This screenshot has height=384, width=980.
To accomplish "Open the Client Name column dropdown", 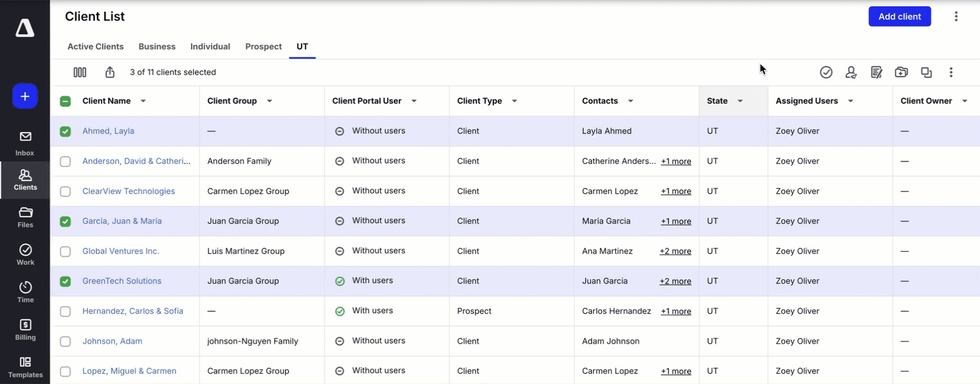I will tap(143, 101).
